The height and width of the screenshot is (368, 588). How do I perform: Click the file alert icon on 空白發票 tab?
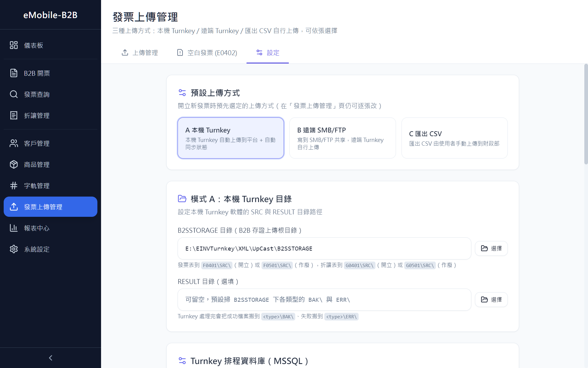[x=180, y=52]
